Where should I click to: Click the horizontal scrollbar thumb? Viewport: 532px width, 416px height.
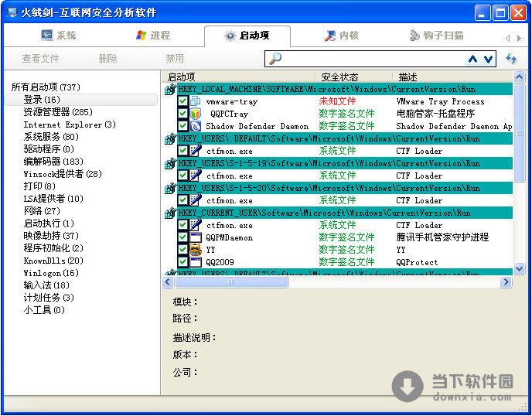pyautogui.click(x=231, y=281)
